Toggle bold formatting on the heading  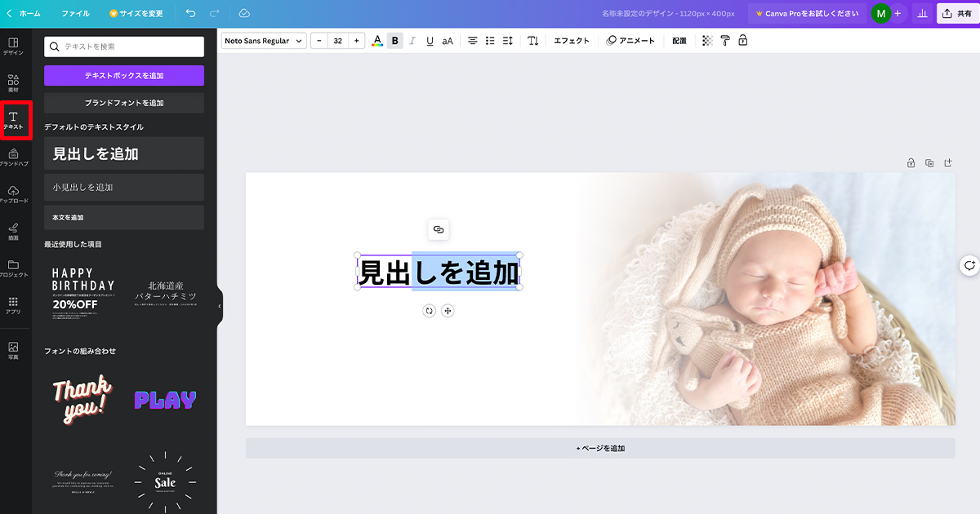394,39
